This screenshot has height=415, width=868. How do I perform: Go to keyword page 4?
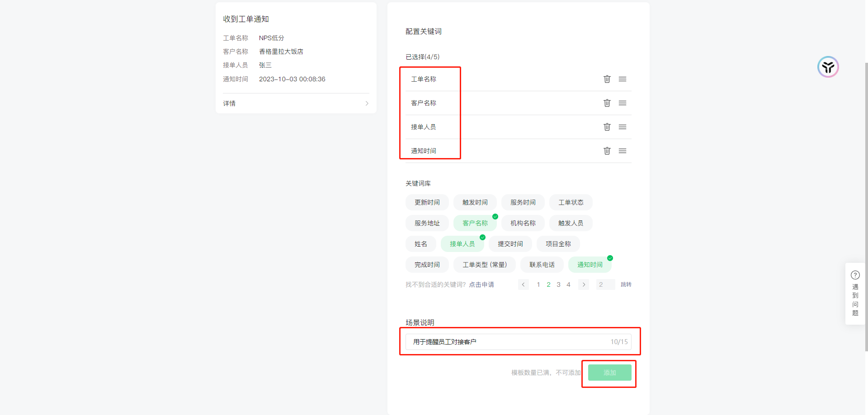point(568,284)
